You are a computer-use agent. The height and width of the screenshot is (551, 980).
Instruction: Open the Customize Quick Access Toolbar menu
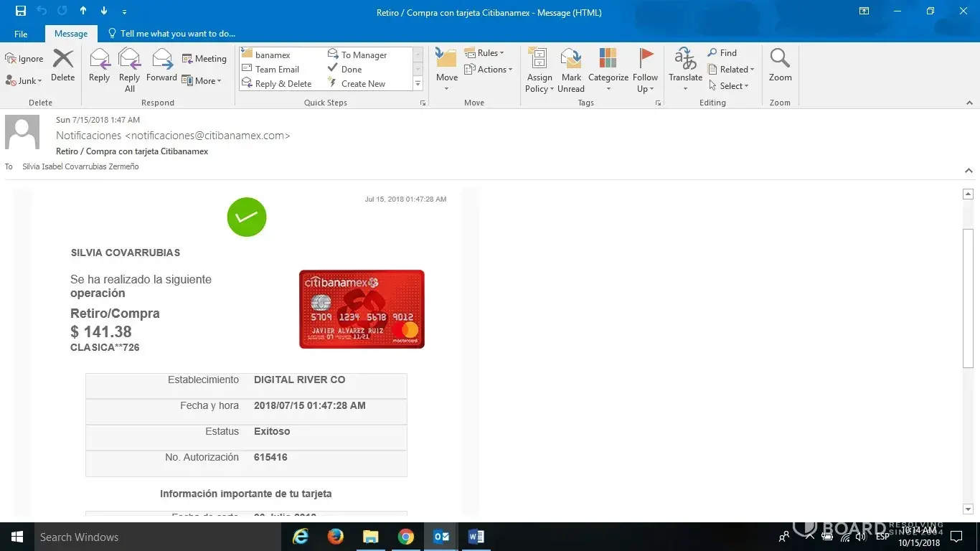[124, 12]
